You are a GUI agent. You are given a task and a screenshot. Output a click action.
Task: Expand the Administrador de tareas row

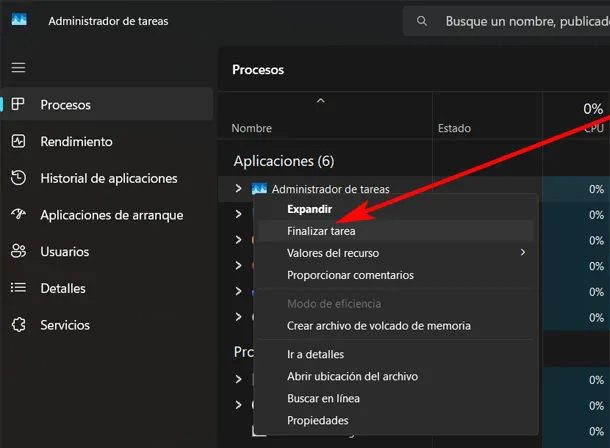tap(238, 188)
